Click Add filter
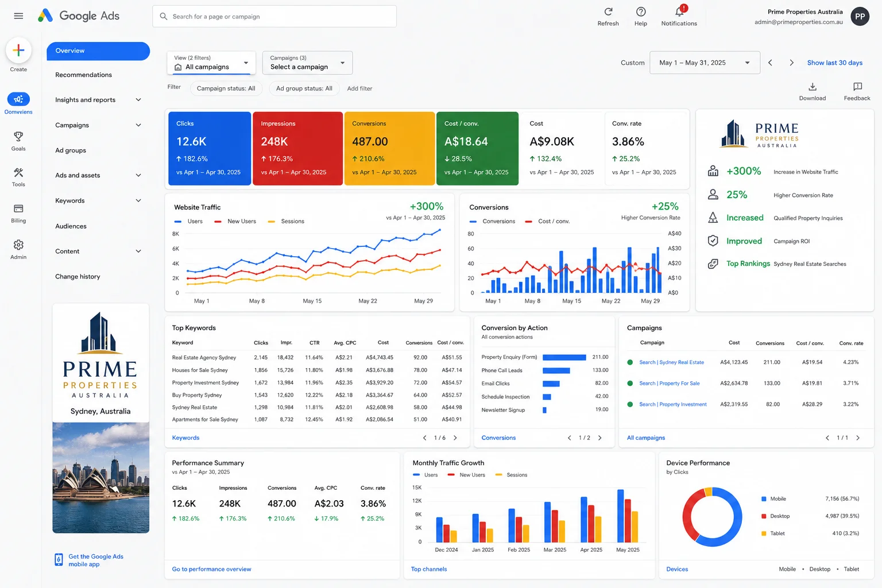The width and height of the screenshot is (882, 588). coord(359,88)
